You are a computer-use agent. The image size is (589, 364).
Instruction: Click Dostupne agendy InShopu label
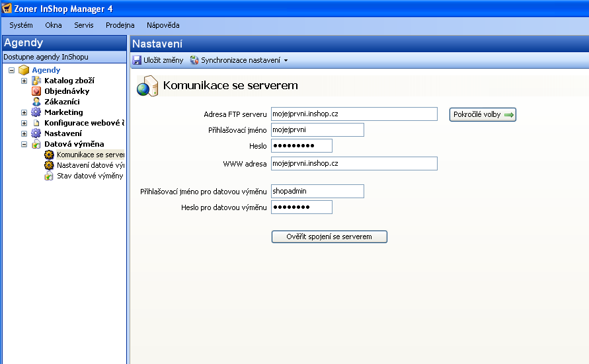[x=46, y=57]
